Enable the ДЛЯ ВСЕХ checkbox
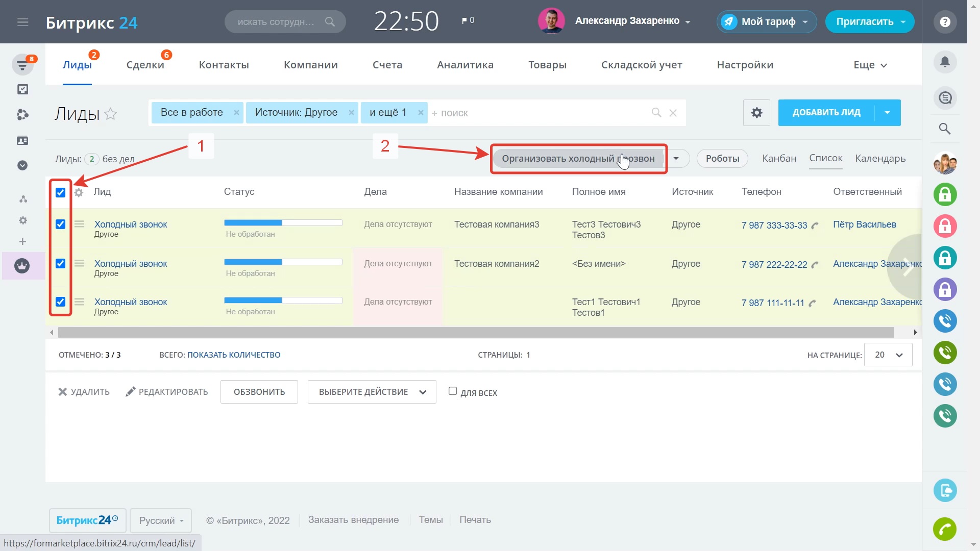This screenshot has height=551, width=980. 453,391
